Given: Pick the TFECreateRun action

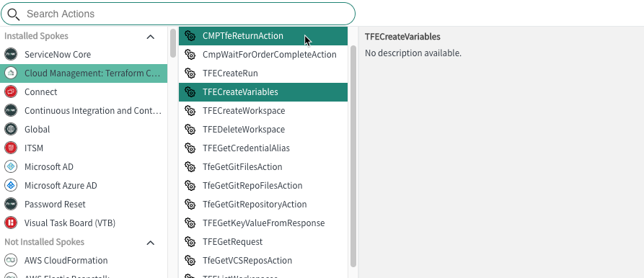Looking at the screenshot, I should [x=263, y=73].
